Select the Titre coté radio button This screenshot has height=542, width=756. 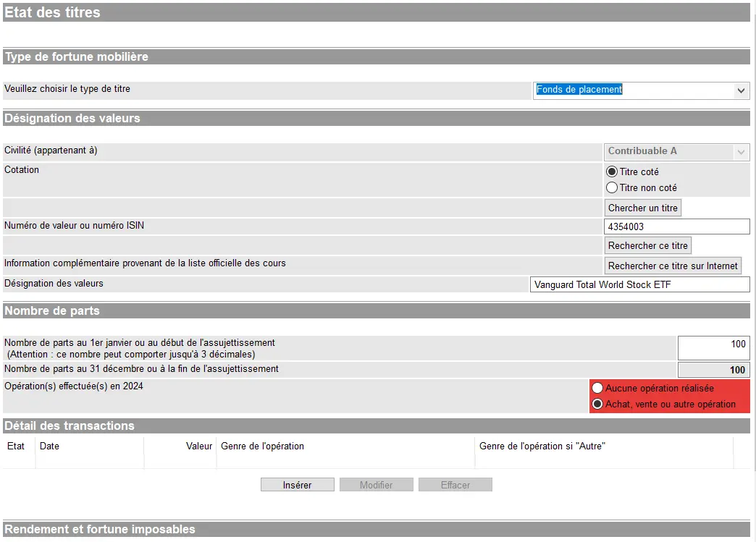(x=613, y=172)
